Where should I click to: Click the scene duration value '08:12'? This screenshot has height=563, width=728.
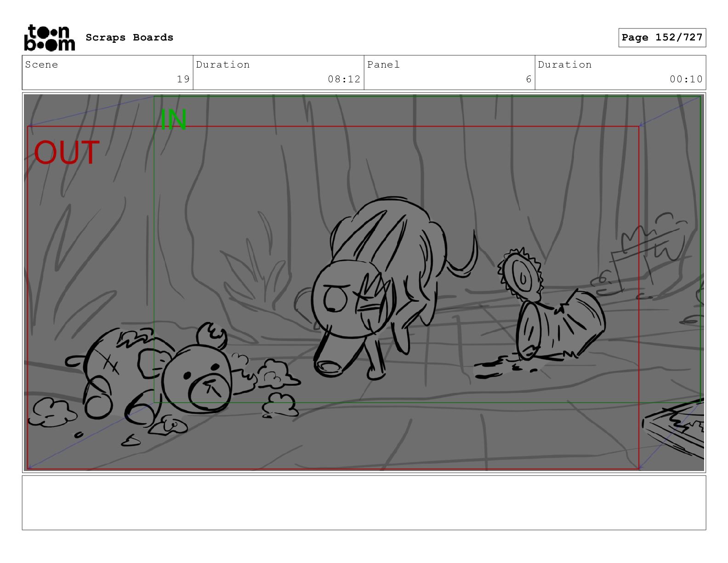(x=344, y=79)
